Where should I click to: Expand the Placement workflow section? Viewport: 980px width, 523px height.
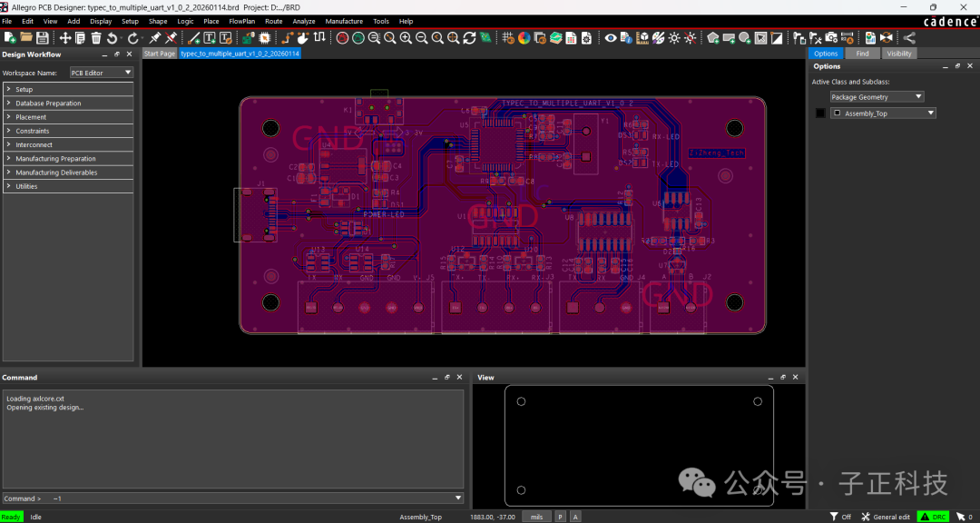coord(68,117)
